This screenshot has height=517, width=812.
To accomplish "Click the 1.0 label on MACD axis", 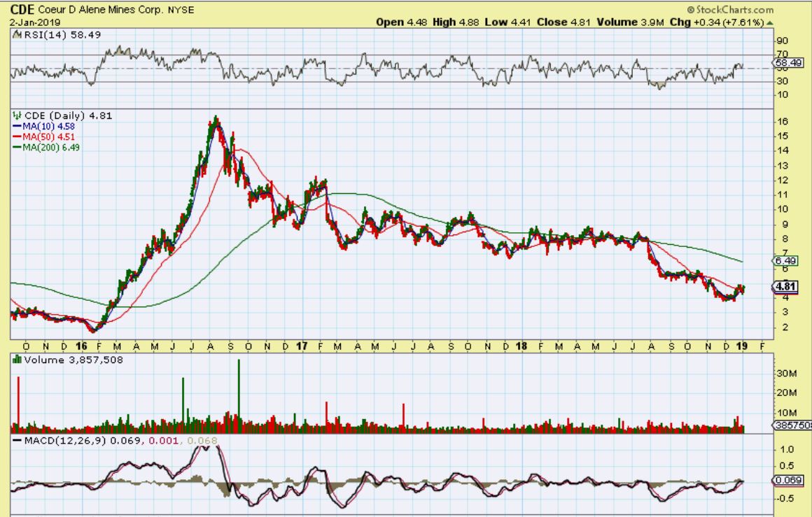I will pos(787,450).
